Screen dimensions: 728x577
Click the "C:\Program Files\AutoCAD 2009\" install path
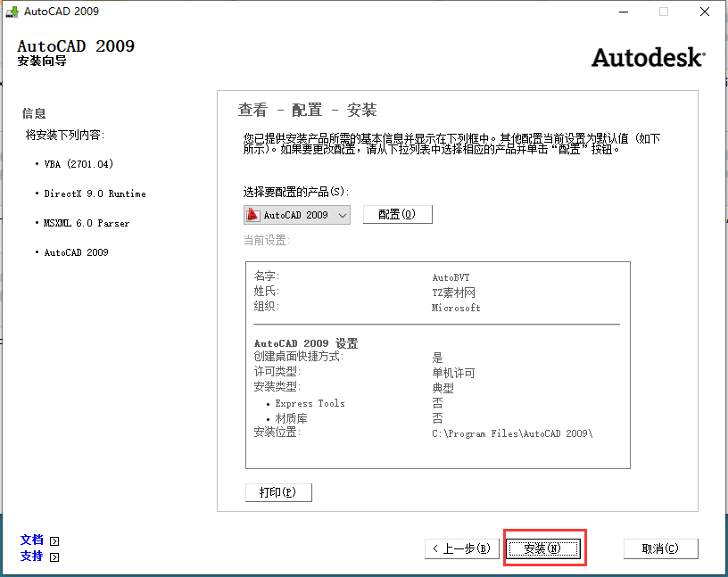pyautogui.click(x=512, y=433)
